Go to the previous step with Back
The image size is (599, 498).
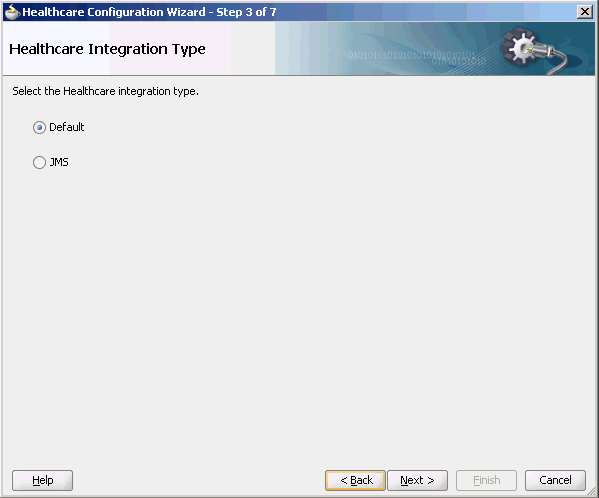355,480
